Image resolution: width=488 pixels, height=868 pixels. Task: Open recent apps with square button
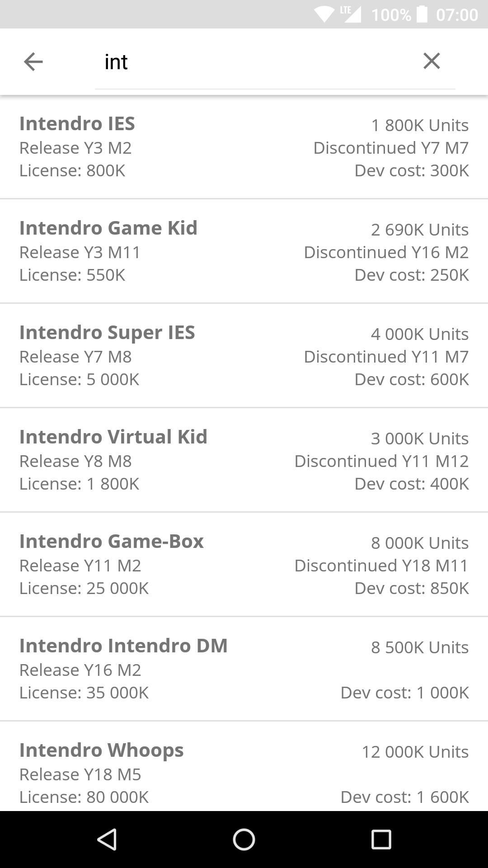coord(381,840)
